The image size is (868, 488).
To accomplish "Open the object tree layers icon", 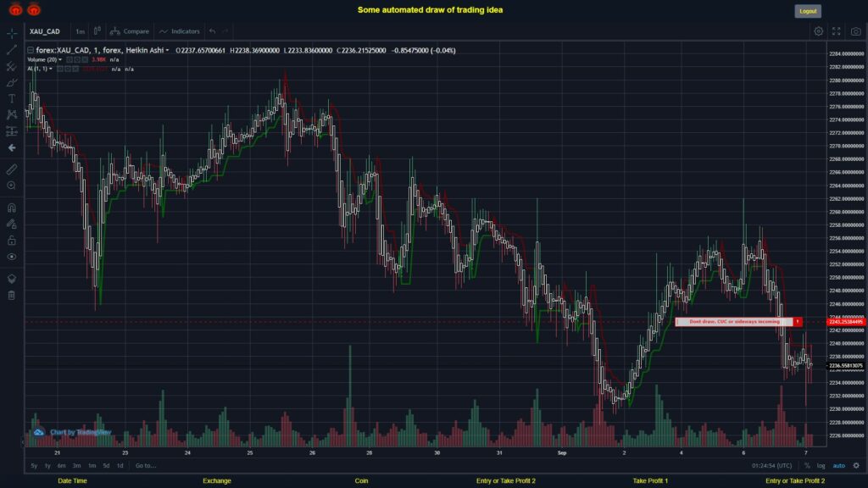I will point(12,278).
